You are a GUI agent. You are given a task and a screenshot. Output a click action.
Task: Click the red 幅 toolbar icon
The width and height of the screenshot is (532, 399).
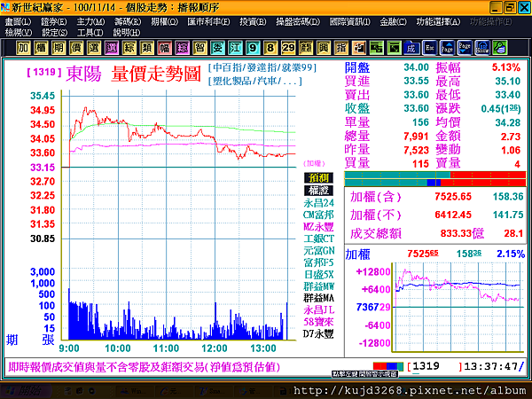pyautogui.click(x=164, y=48)
